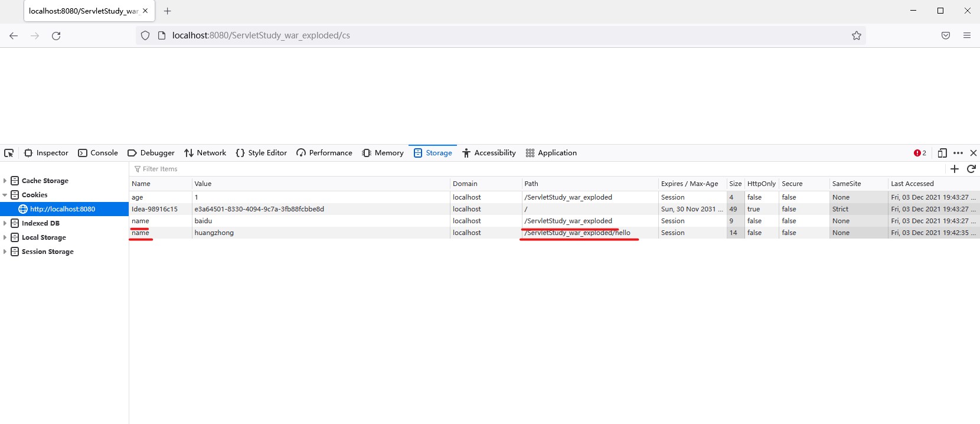
Task: Close the localhost:8080 browser tab
Action: pyautogui.click(x=145, y=11)
